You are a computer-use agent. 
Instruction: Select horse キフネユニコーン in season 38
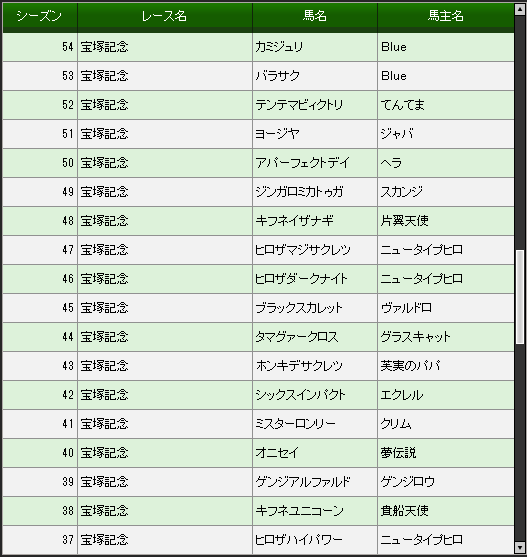[300, 510]
